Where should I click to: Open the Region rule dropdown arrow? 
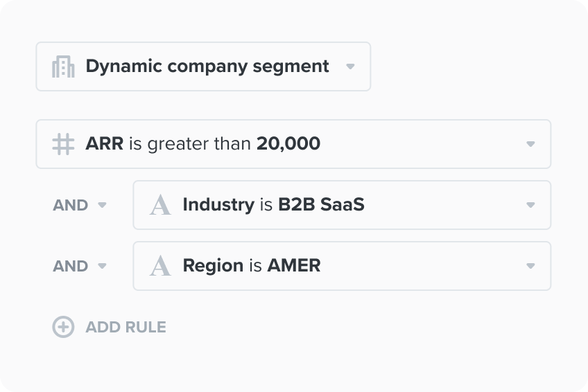(x=530, y=266)
